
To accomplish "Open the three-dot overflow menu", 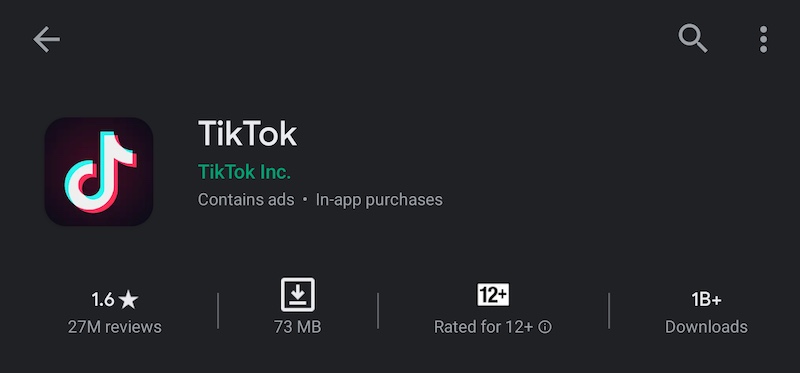I will point(763,39).
